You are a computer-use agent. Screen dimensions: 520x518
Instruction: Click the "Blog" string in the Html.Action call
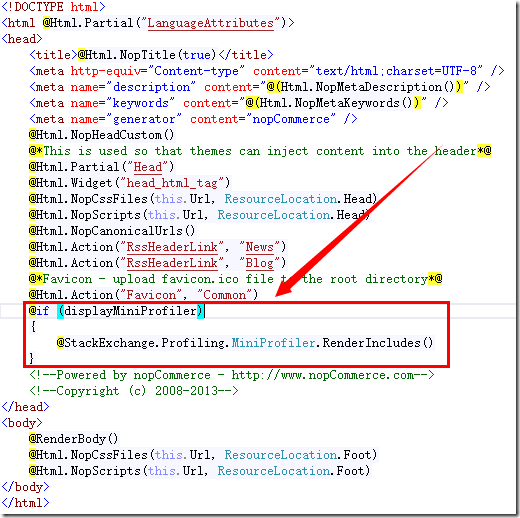click(x=259, y=263)
